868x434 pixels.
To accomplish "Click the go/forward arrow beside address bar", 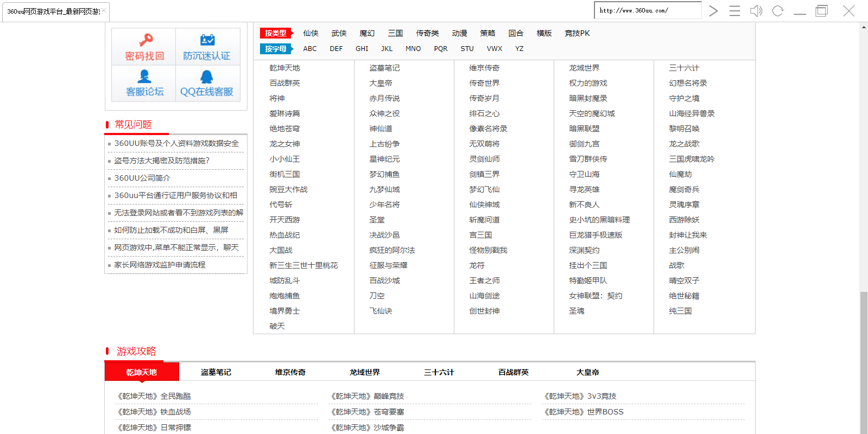I will click(713, 11).
